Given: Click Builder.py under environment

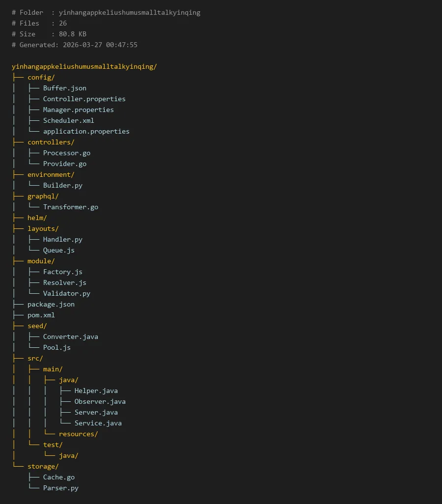Looking at the screenshot, I should [x=62, y=185].
